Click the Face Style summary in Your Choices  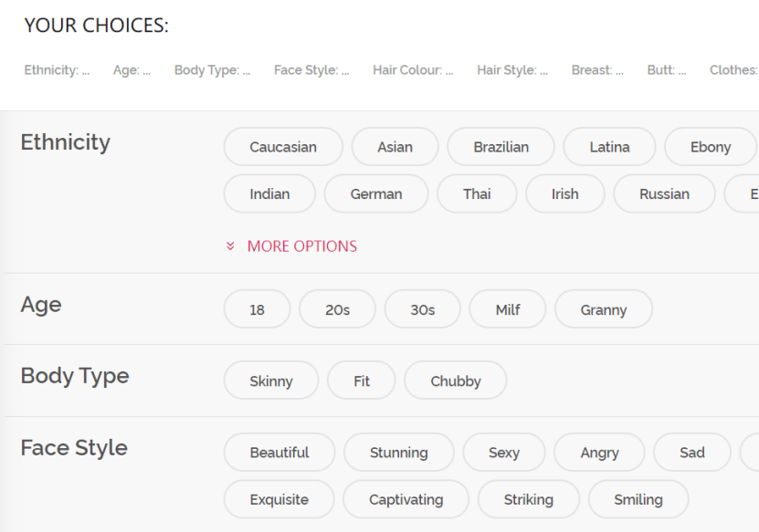point(311,70)
